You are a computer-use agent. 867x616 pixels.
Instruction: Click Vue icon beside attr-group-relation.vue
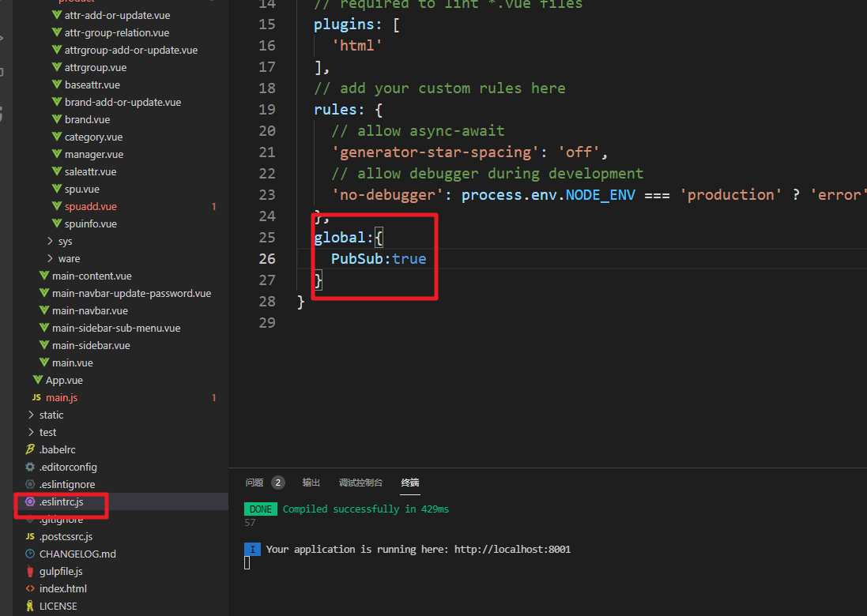pyautogui.click(x=56, y=32)
